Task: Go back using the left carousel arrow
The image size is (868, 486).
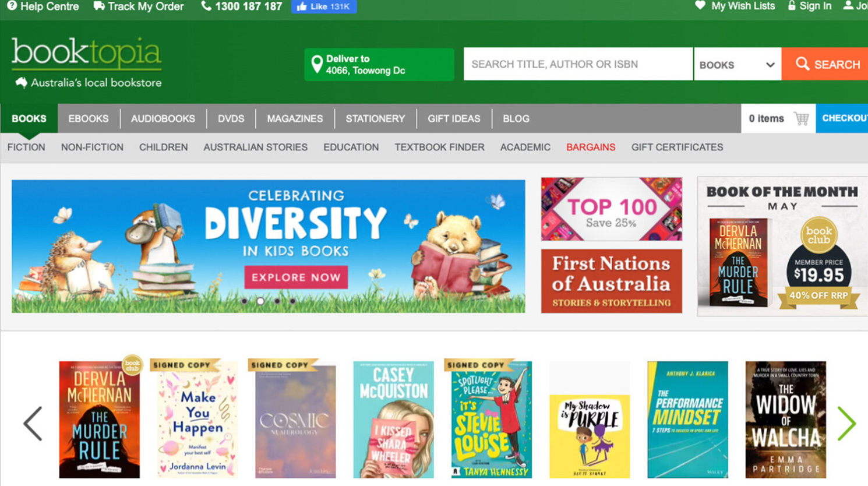Action: (x=33, y=424)
